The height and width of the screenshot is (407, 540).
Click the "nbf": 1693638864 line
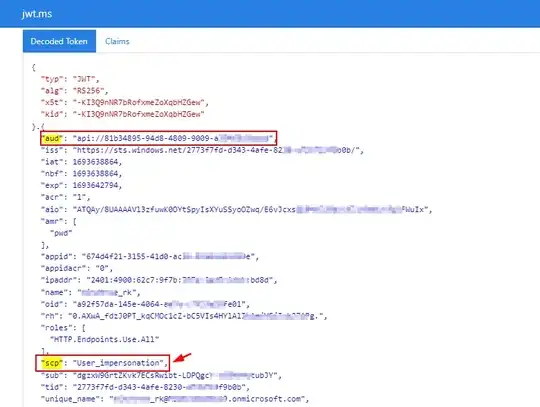pyautogui.click(x=81, y=174)
